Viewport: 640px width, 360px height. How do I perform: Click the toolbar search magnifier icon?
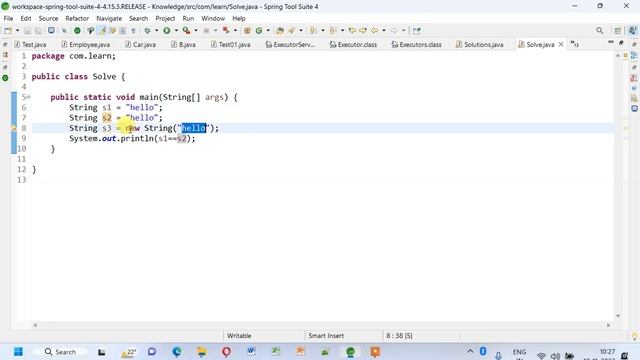point(599,31)
